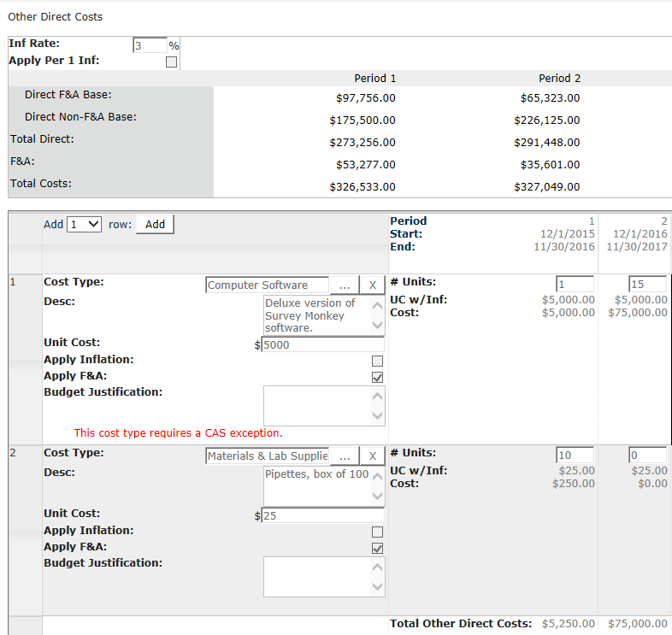Clear the Materials & Lab Supplies cost type
This screenshot has height=635, width=672.
coord(372,456)
